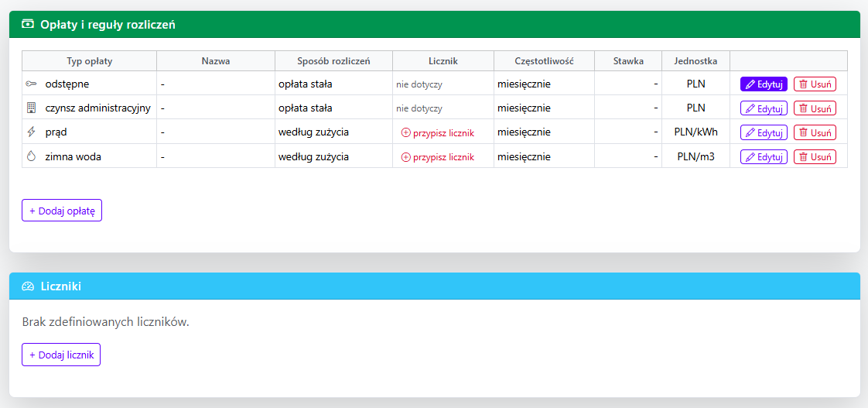Click the Dodaj opłatę button

click(62, 211)
